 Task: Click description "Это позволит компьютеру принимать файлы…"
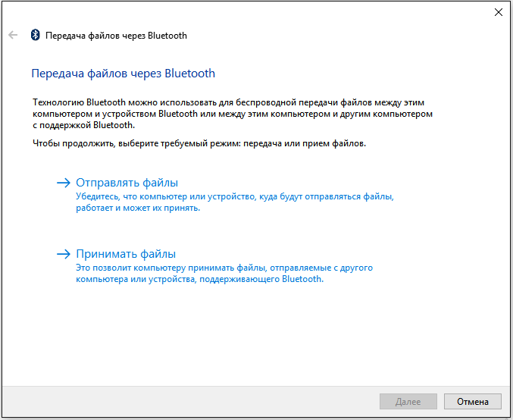(x=224, y=274)
